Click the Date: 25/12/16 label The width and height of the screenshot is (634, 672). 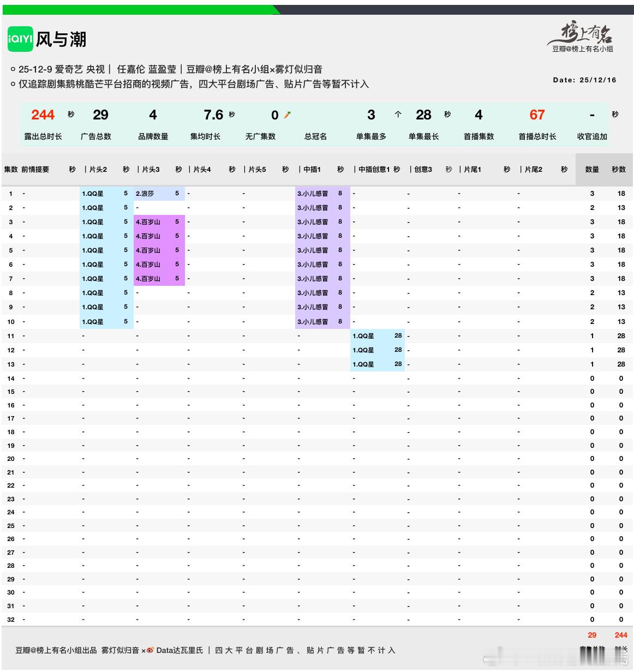584,80
